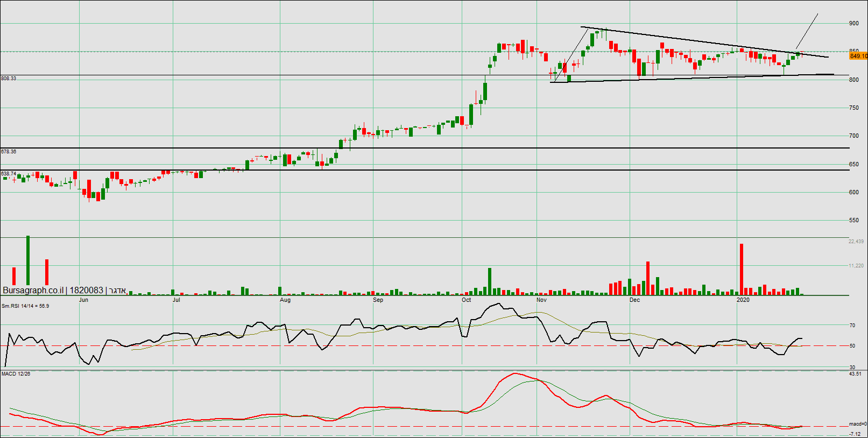The image size is (868, 438).
Task: Select the security number 1820083
Action: click(86, 291)
